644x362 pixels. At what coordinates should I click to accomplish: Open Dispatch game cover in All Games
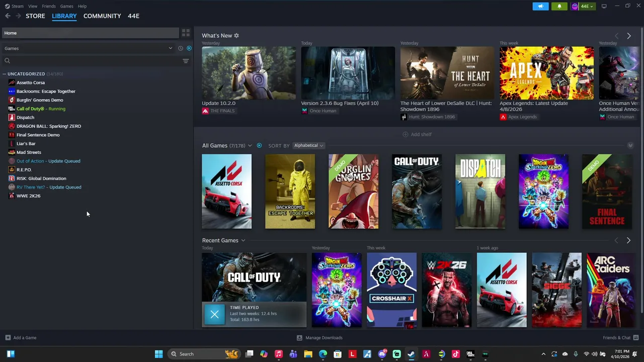[x=480, y=192]
